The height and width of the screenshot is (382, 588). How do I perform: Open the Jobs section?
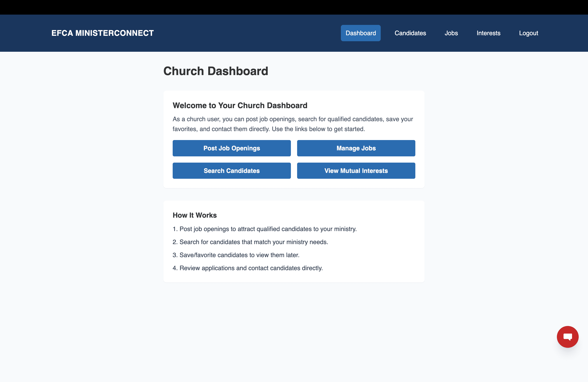click(451, 33)
